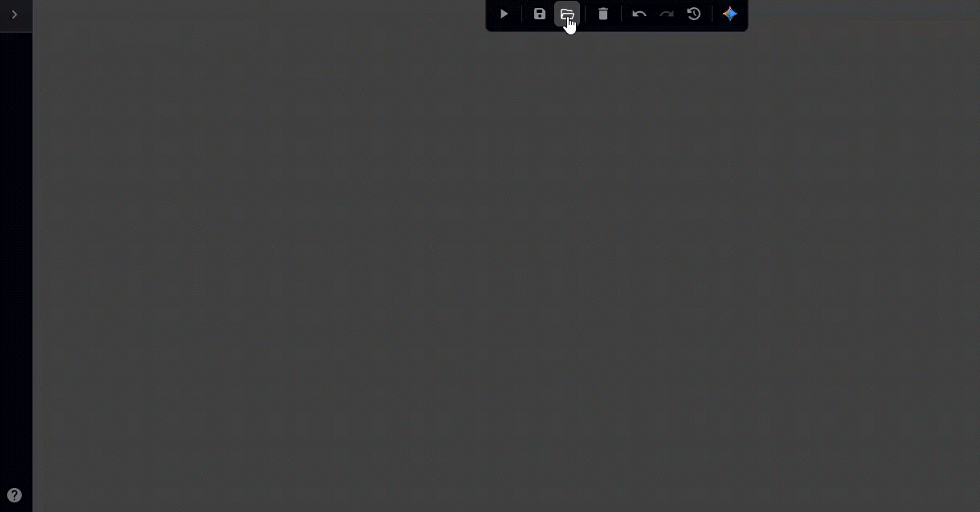Viewport: 980px width, 512px height.
Task: Launch the AI assistant sparkle icon
Action: pos(729,14)
